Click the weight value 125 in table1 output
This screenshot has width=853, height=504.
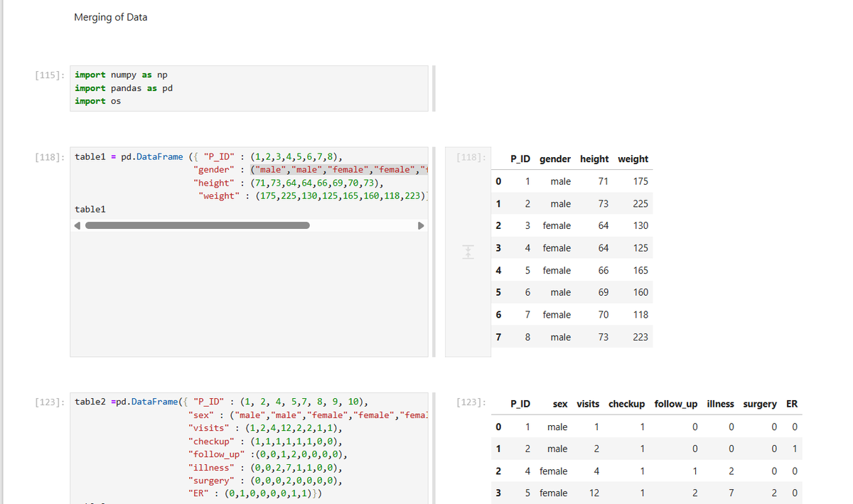click(640, 248)
